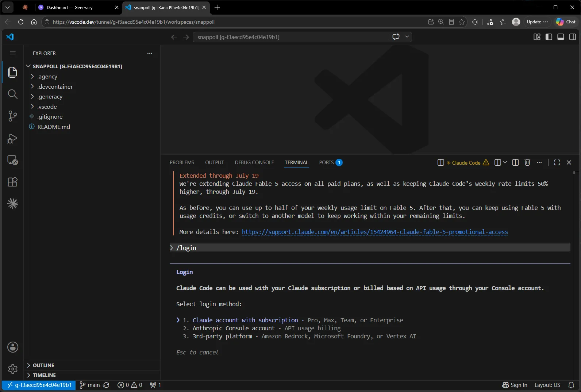Image resolution: width=581 pixels, height=392 pixels.
Task: Open the Search view icon
Action: click(13, 94)
